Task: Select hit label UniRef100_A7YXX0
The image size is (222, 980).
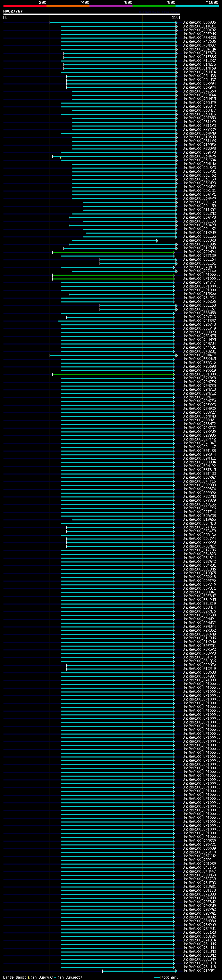Action: [x=199, y=129]
